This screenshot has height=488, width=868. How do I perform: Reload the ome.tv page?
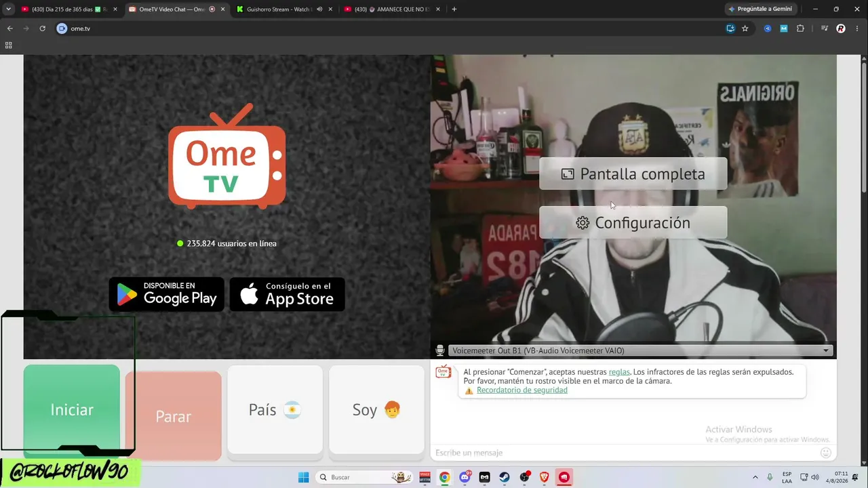pos(42,28)
